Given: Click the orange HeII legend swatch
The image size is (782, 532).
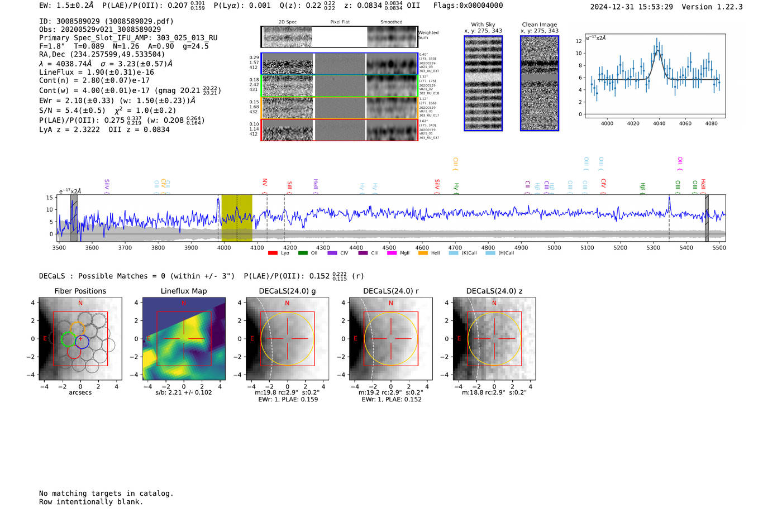Looking at the screenshot, I should tap(423, 253).
